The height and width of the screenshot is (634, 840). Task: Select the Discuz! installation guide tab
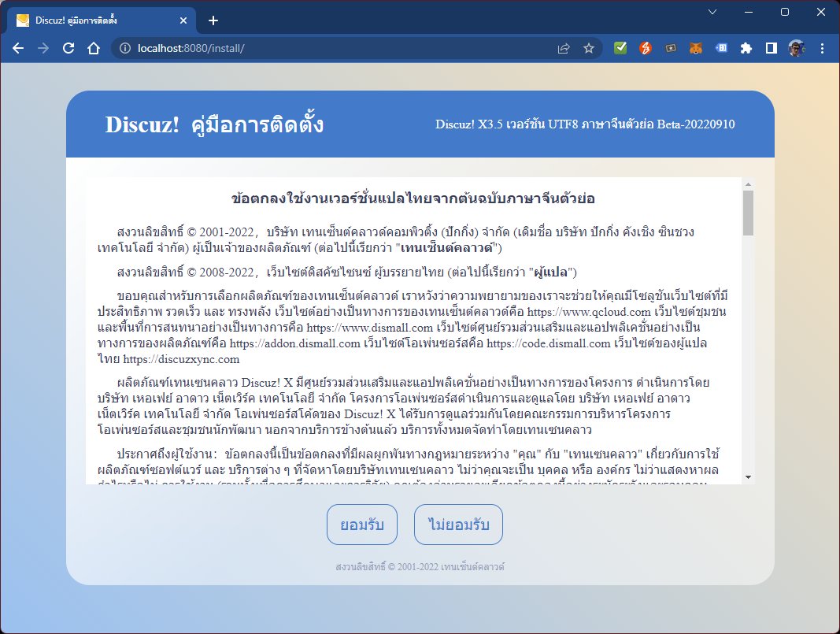[x=101, y=20]
